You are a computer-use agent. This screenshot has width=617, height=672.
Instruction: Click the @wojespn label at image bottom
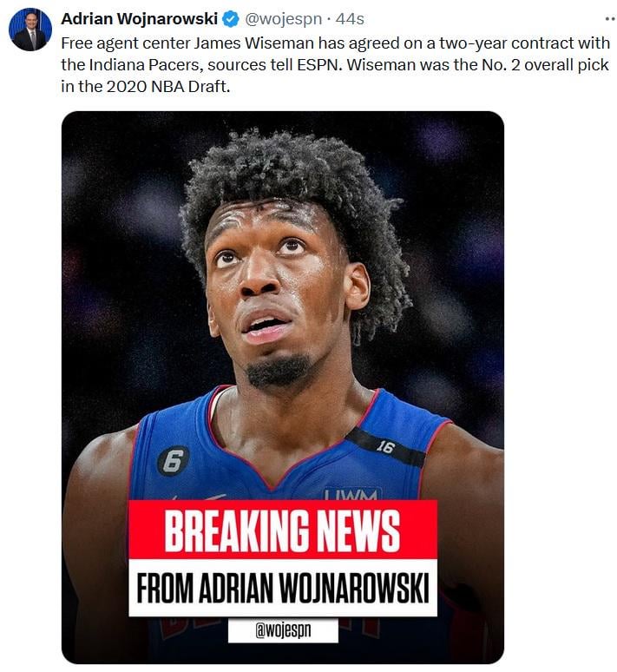point(283,630)
